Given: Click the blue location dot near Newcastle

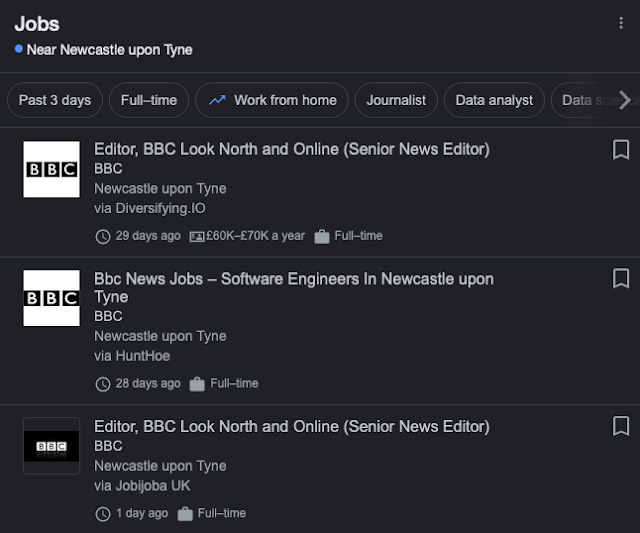Looking at the screenshot, I should pyautogui.click(x=19, y=49).
